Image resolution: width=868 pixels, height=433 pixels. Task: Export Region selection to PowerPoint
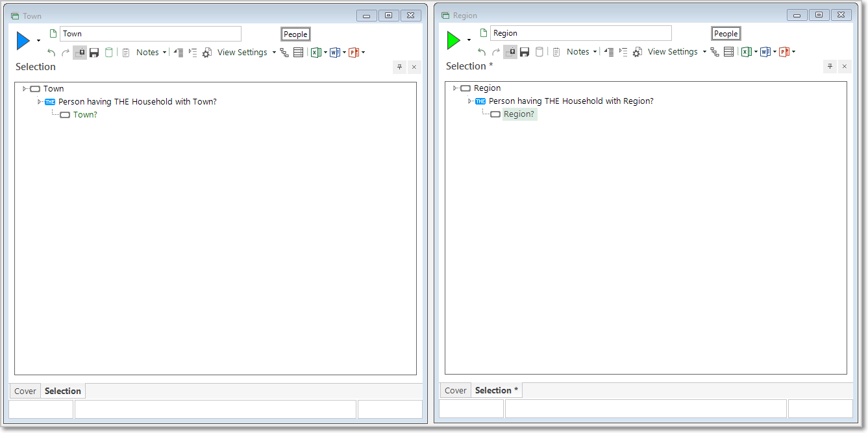click(x=784, y=52)
